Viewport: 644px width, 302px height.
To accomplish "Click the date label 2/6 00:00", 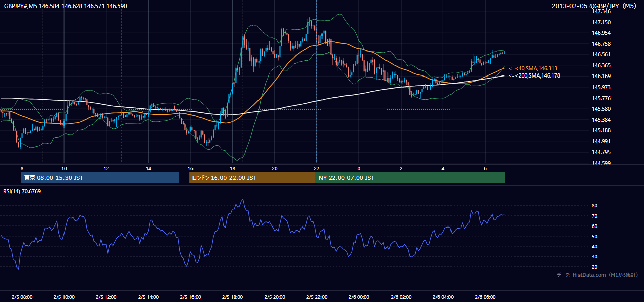I will point(359,297).
